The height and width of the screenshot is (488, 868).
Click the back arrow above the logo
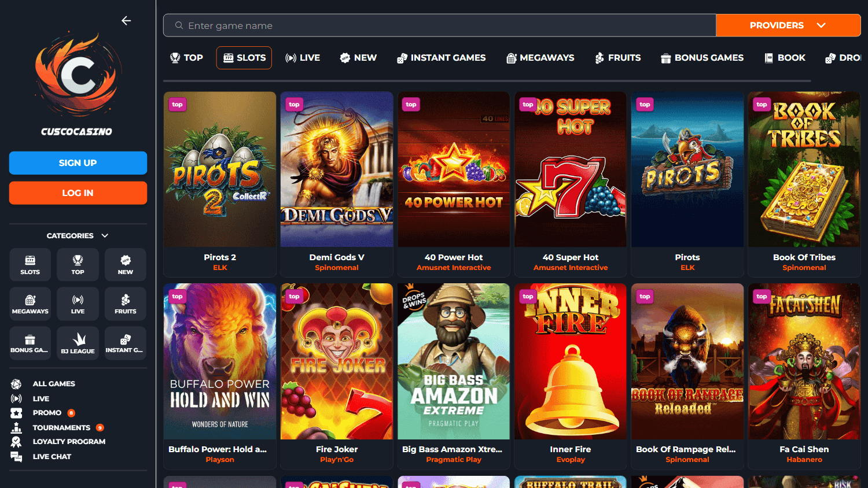pos(126,20)
